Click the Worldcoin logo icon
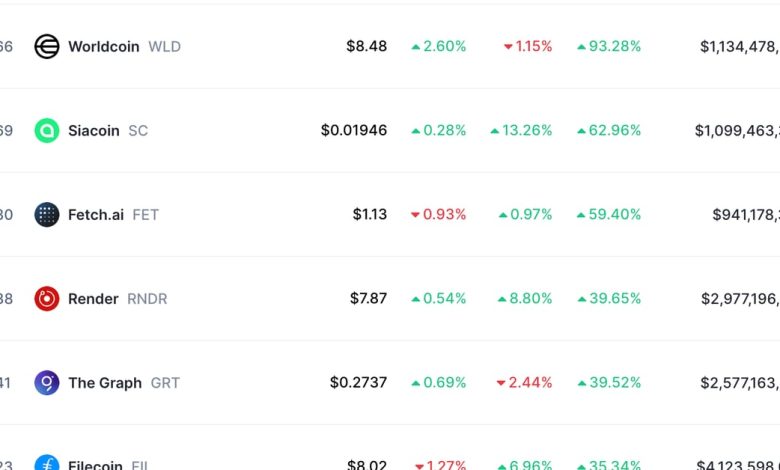This screenshot has height=470, width=780. [47, 46]
